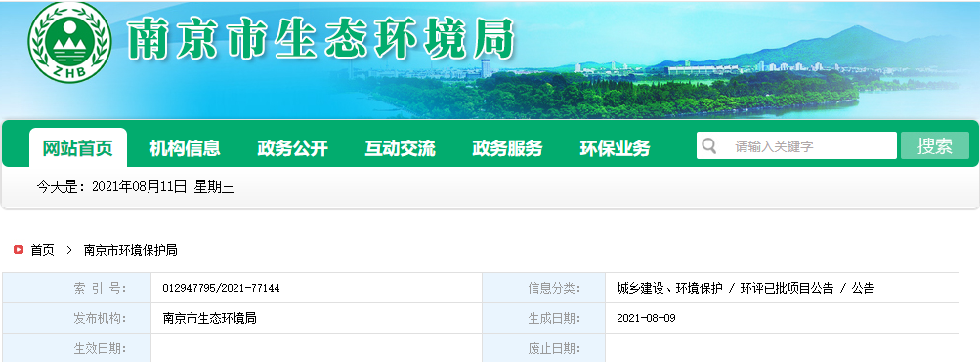Click the 首页 breadcrumb link
The height and width of the screenshot is (362, 980).
(x=42, y=251)
